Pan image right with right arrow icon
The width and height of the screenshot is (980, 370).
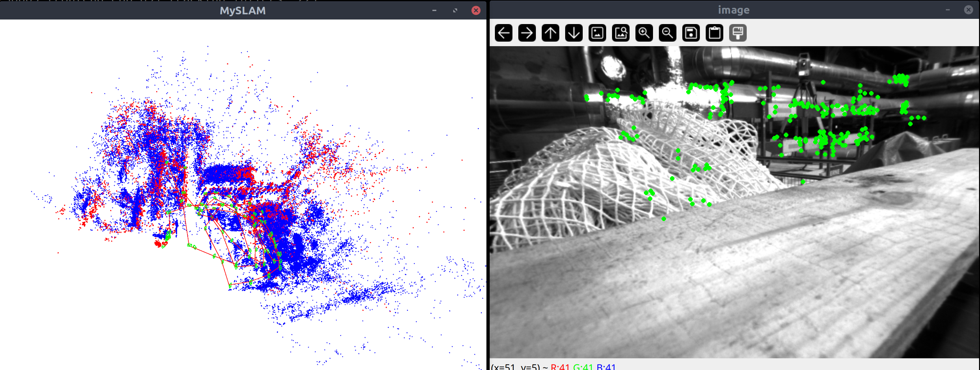pyautogui.click(x=527, y=33)
